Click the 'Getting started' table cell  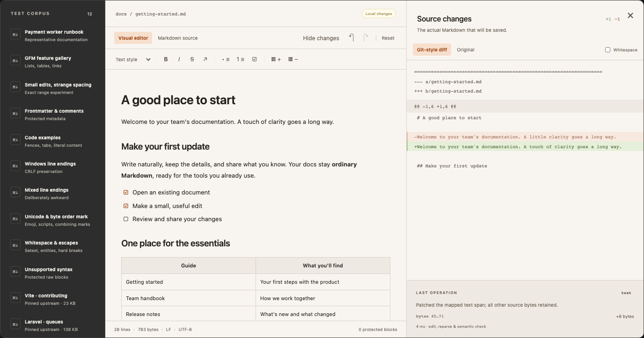pos(189,282)
